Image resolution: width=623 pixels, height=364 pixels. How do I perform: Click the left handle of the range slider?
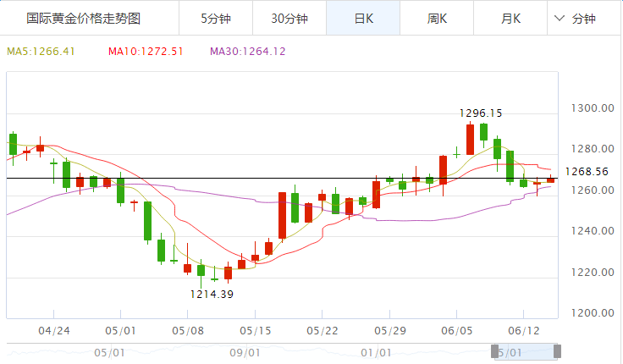pyautogui.click(x=497, y=351)
